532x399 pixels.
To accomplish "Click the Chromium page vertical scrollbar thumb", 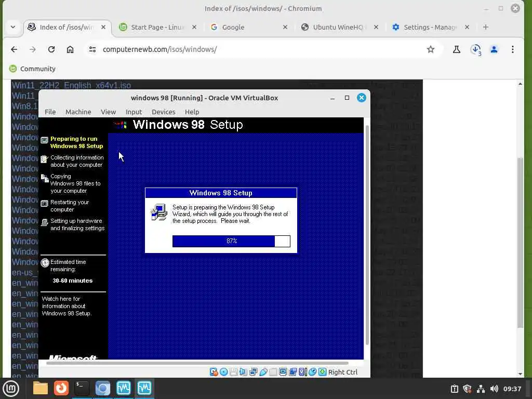I will [x=520, y=243].
